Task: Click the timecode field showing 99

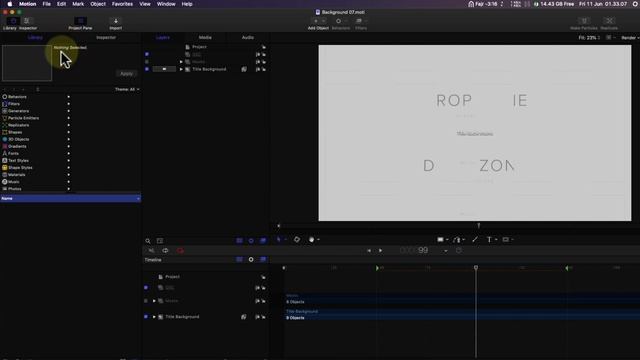Action: pyautogui.click(x=414, y=250)
